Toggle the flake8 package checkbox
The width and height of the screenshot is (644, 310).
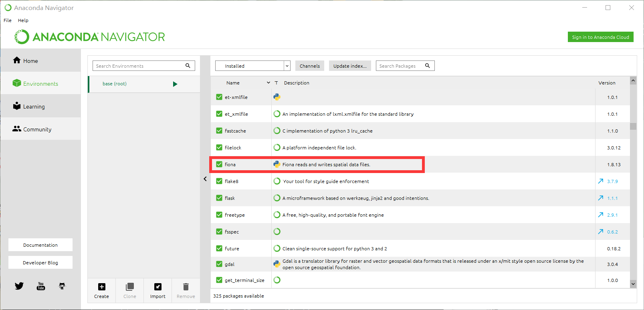click(219, 181)
